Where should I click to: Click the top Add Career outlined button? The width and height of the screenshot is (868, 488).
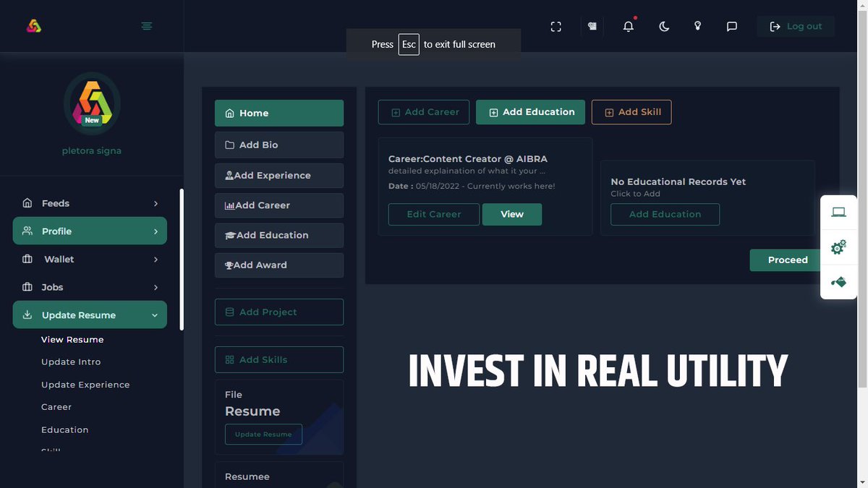pyautogui.click(x=424, y=112)
